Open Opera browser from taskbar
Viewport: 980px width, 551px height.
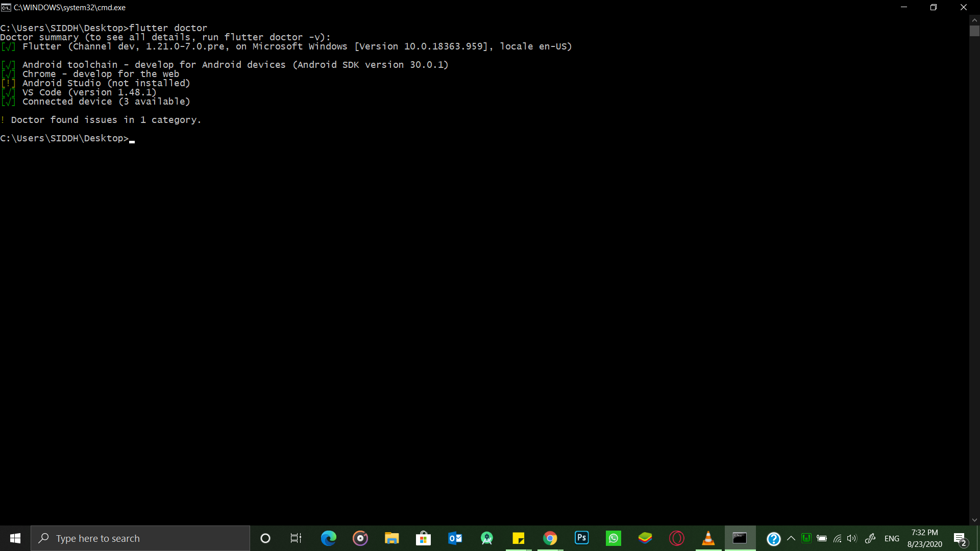(676, 538)
